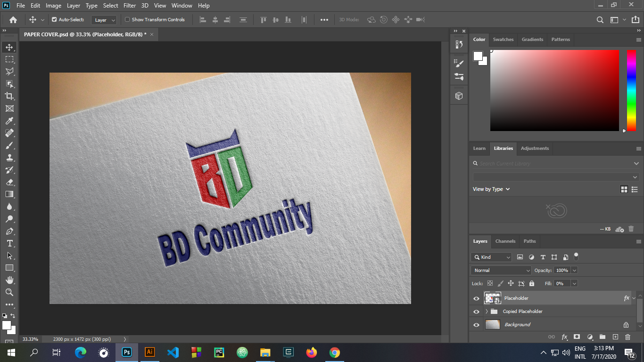This screenshot has height=362, width=644.
Task: Select the Clone Stamp tool
Action: point(9,157)
